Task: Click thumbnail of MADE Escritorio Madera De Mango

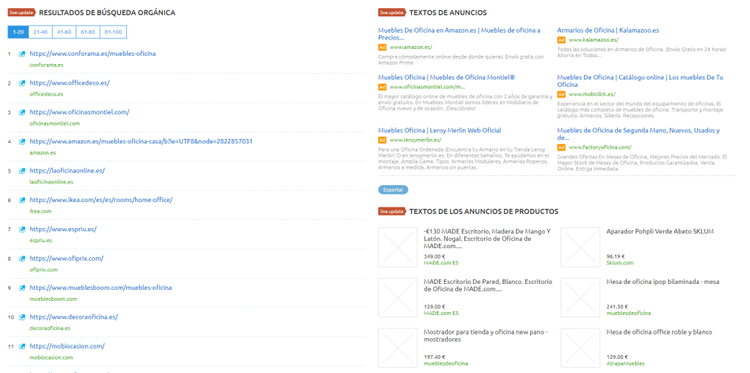Action: 398,247
